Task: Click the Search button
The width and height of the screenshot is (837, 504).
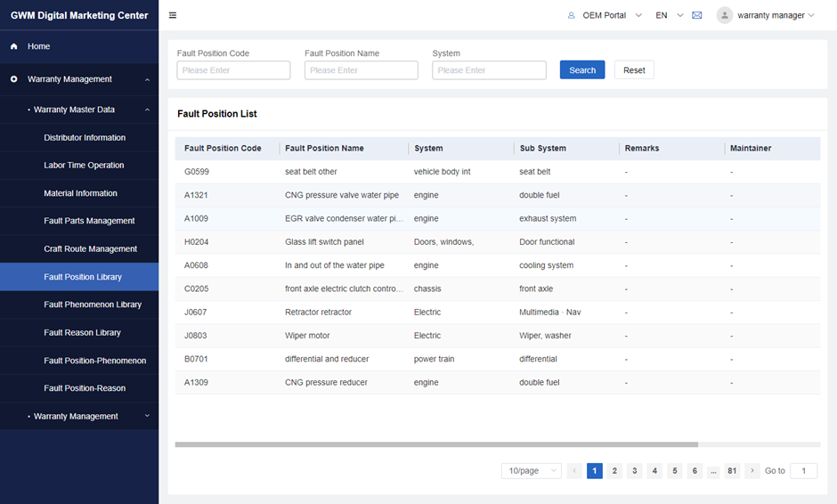Action: click(x=582, y=70)
